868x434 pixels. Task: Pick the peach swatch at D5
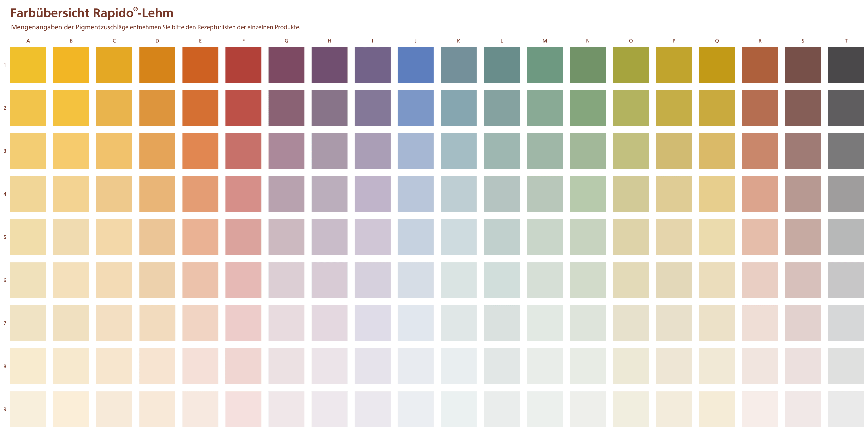(x=157, y=237)
